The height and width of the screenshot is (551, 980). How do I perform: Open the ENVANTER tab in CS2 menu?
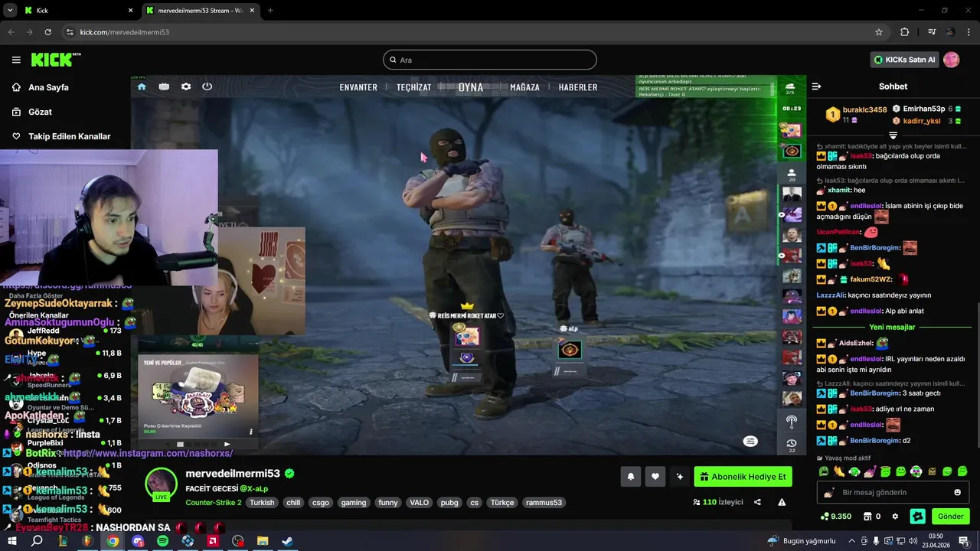pyautogui.click(x=358, y=87)
